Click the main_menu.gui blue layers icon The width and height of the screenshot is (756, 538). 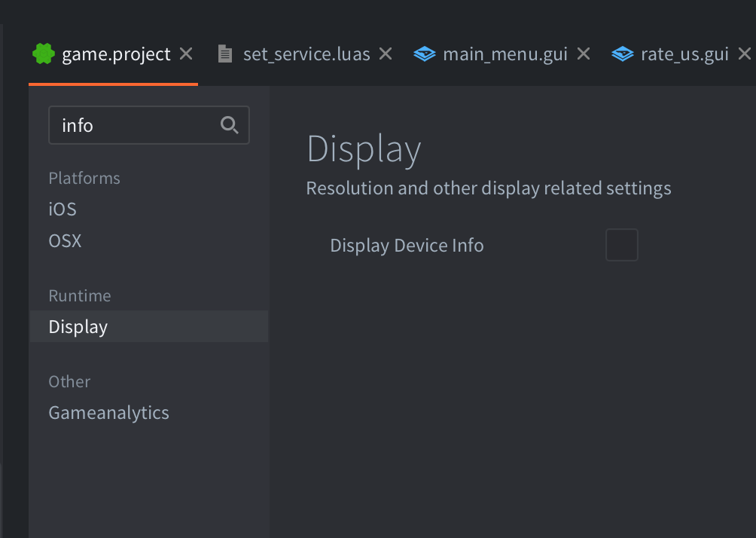tap(425, 54)
